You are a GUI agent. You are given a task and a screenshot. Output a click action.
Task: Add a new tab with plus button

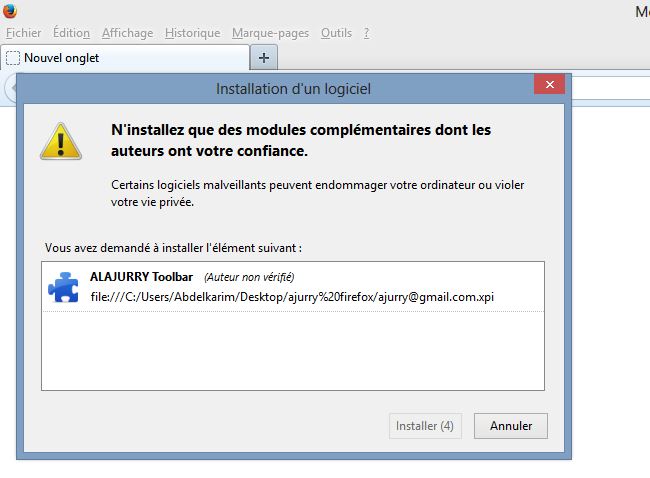click(x=264, y=58)
